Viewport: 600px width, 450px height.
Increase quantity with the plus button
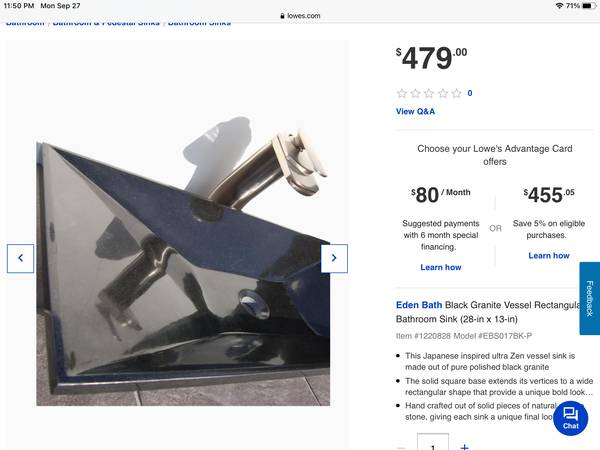[x=464, y=447]
